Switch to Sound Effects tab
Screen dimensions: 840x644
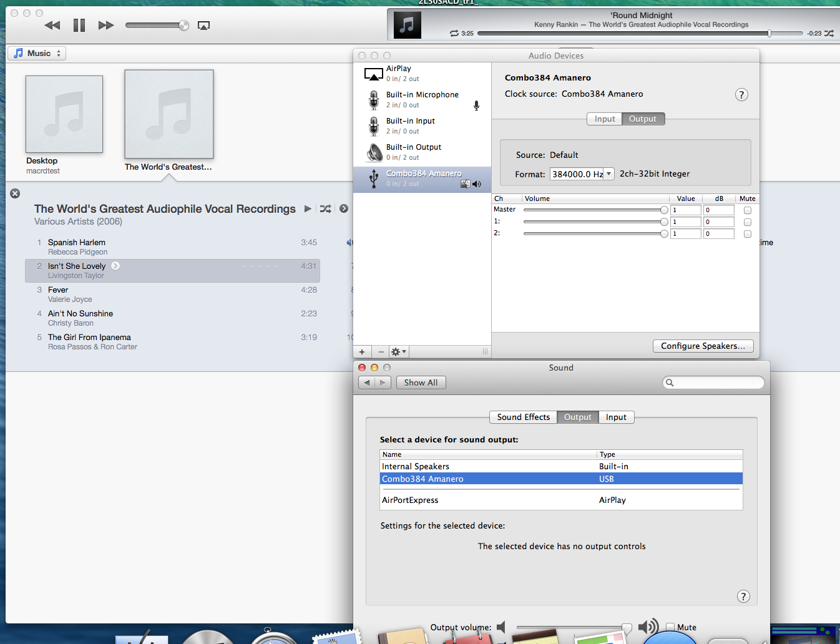click(x=523, y=417)
